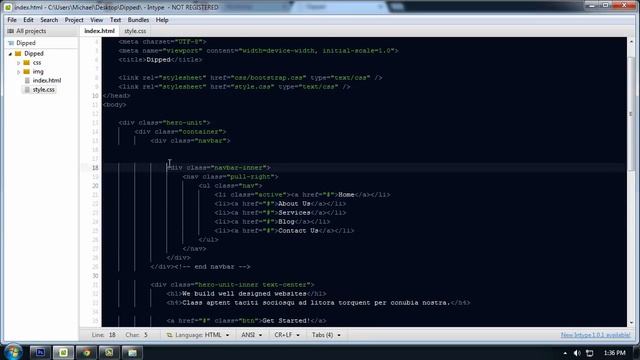
Task: Open the Search menu
Action: click(49, 20)
